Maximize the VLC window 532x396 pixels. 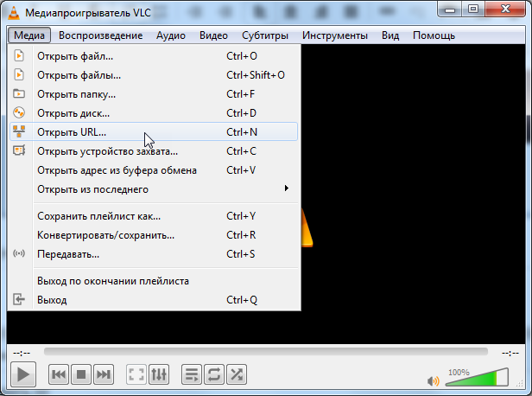click(473, 10)
